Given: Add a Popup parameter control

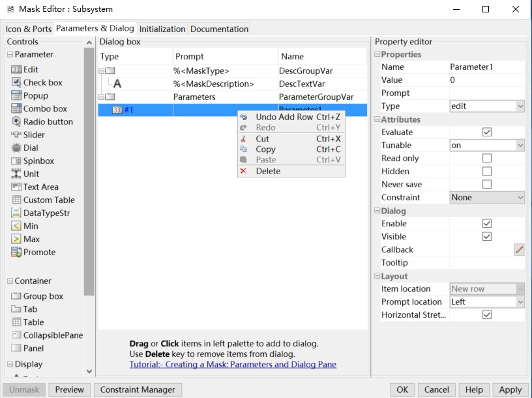Looking at the screenshot, I should pos(30,95).
